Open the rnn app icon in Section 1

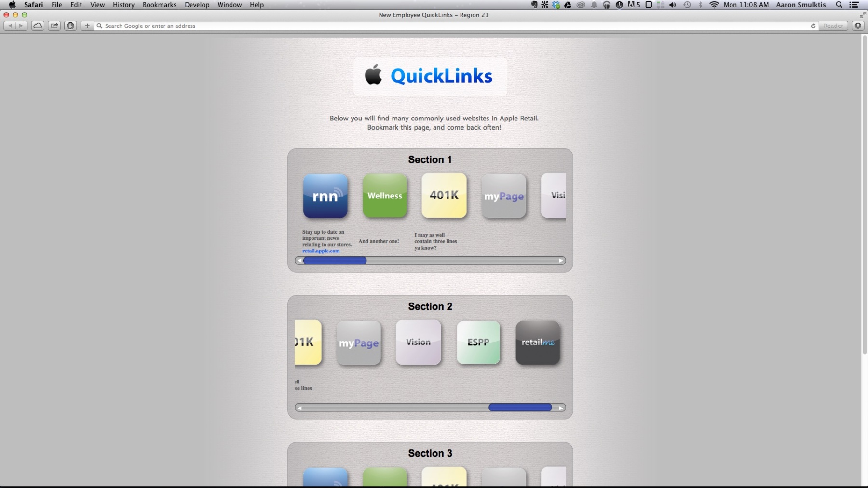tap(325, 196)
